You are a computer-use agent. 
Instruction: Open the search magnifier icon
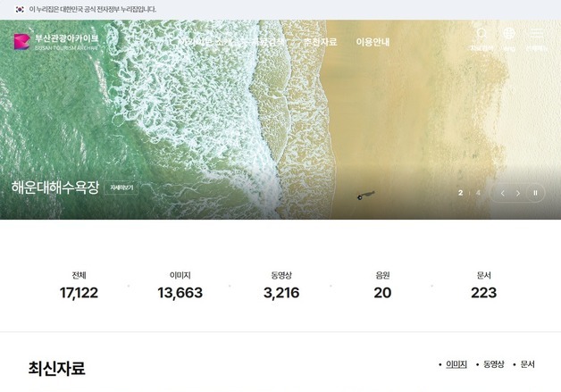[x=481, y=33]
